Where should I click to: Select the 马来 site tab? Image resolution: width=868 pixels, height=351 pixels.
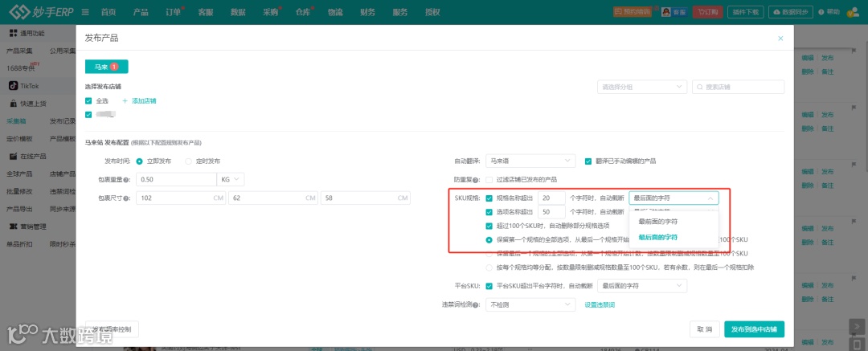106,67
